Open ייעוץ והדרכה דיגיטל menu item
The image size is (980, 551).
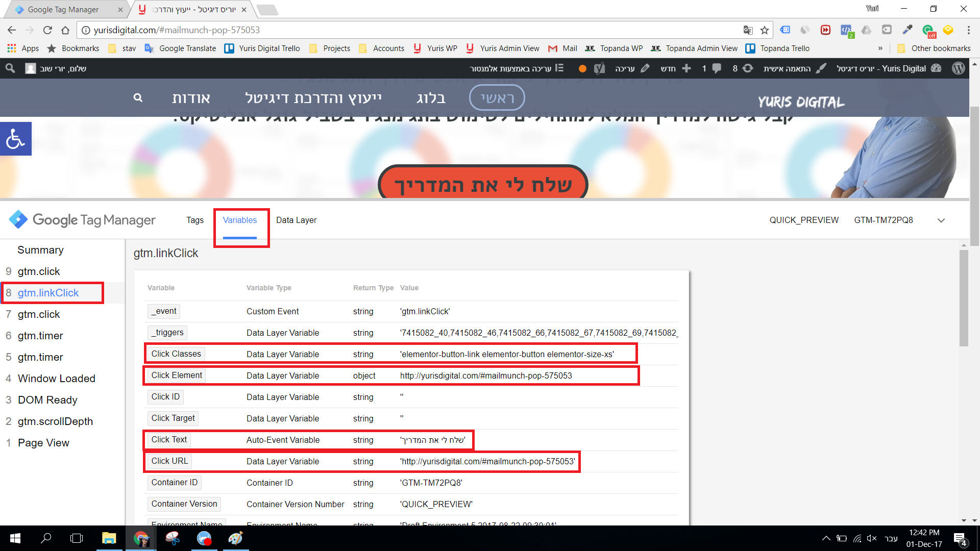(313, 97)
